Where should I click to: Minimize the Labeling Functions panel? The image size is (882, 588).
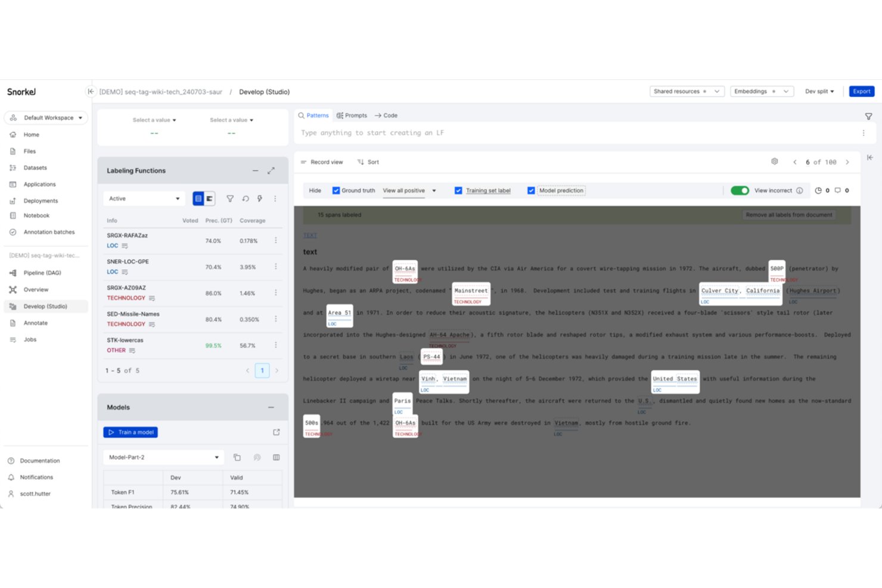pyautogui.click(x=255, y=171)
